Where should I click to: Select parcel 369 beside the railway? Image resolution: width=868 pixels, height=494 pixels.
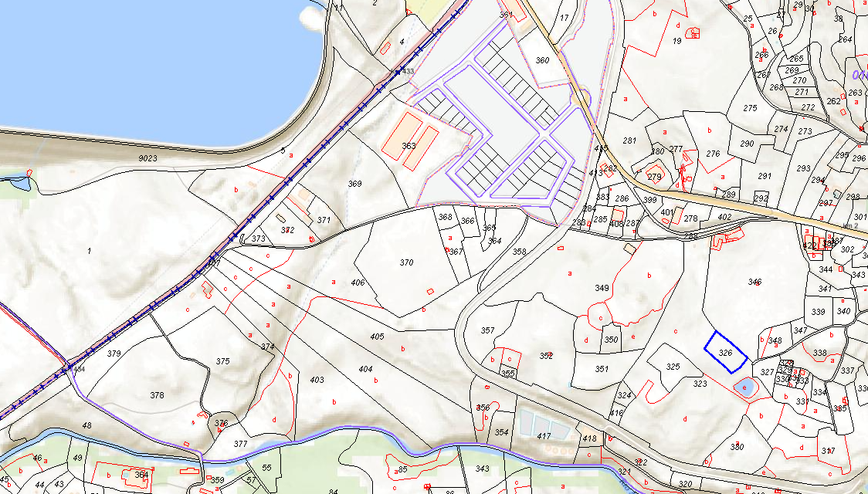point(354,184)
